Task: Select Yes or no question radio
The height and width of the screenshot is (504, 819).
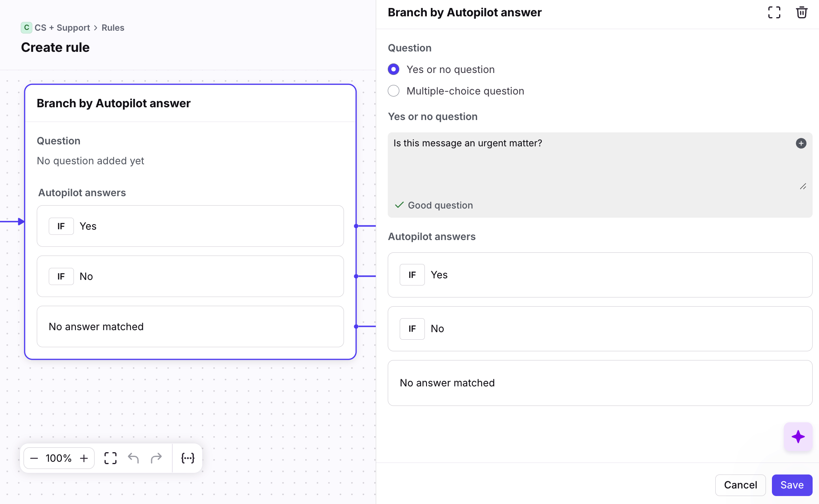Action: click(x=393, y=69)
